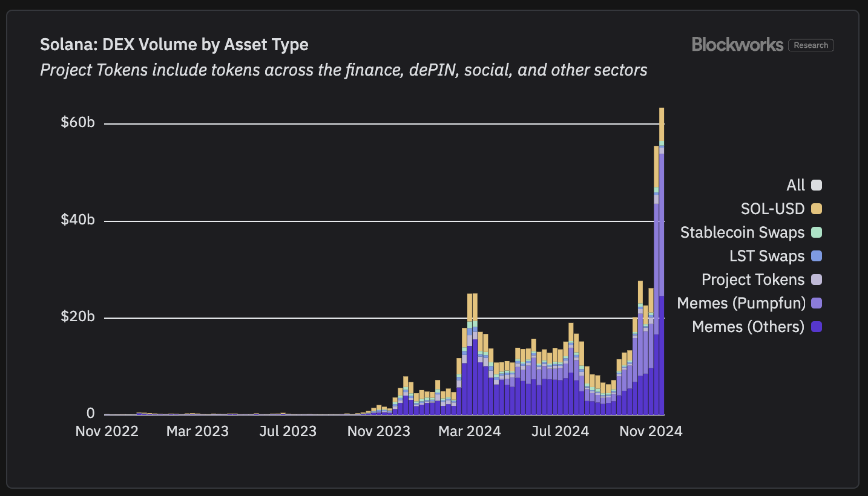Hide the LST Swaps series via swatch
The width and height of the screenshot is (868, 496).
817,256
